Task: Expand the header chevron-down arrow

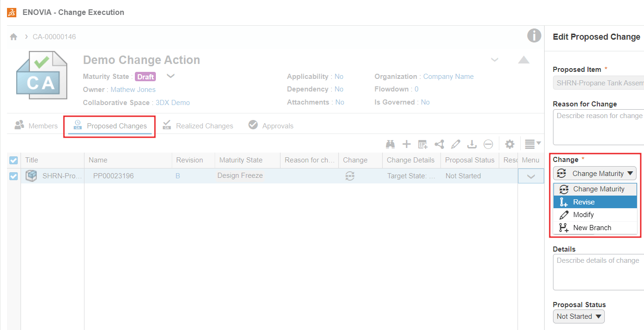Action: coord(495,60)
